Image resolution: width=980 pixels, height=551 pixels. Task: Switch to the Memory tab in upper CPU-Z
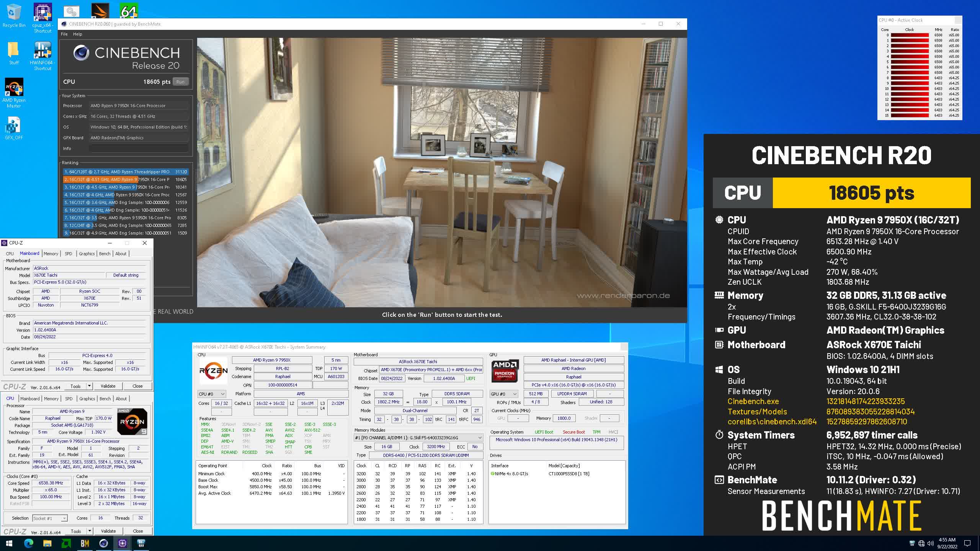(x=51, y=254)
